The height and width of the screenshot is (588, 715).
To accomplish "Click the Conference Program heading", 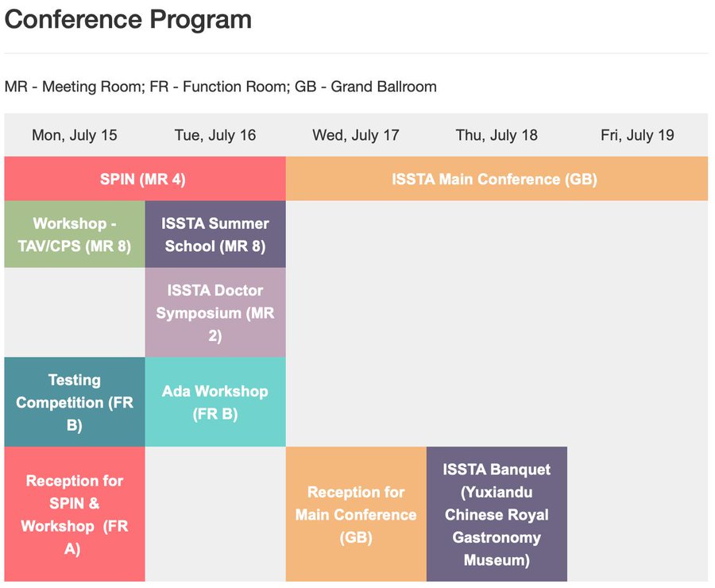I will 128,20.
